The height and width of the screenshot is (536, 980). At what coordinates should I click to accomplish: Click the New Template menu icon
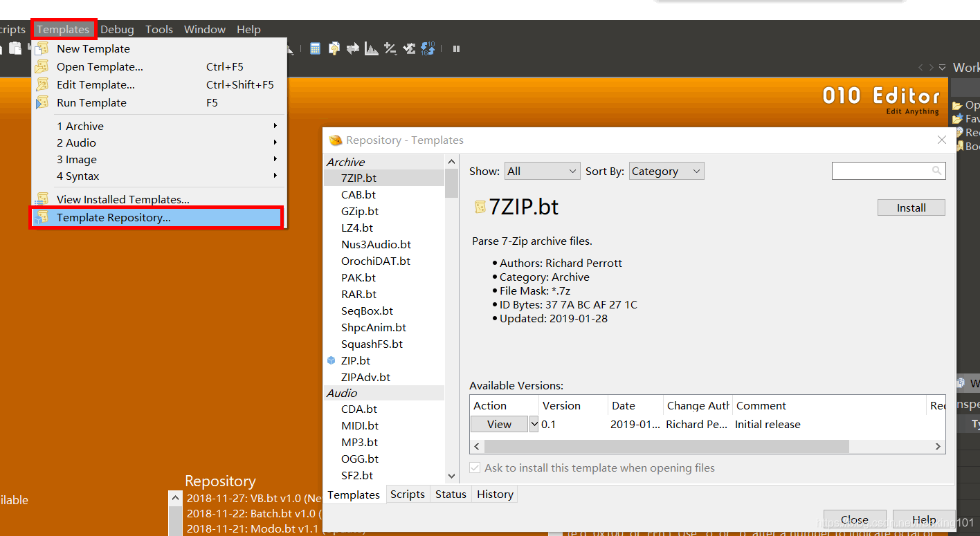pyautogui.click(x=42, y=48)
